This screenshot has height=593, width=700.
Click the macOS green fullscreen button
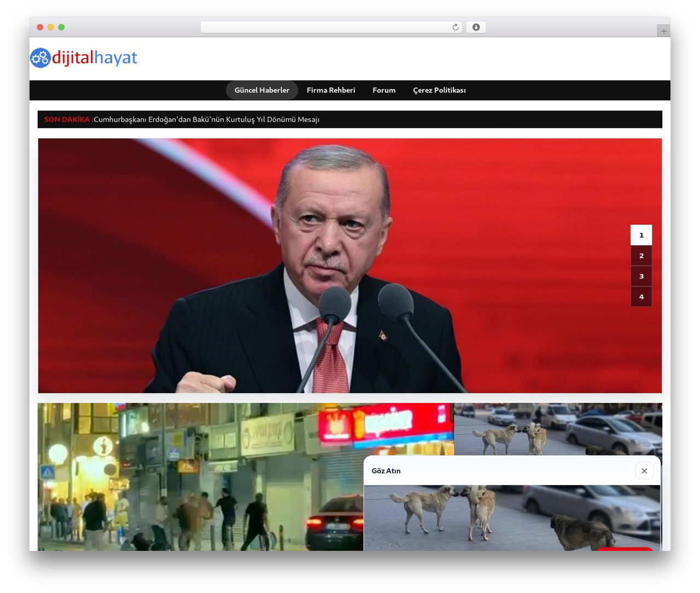(61, 27)
